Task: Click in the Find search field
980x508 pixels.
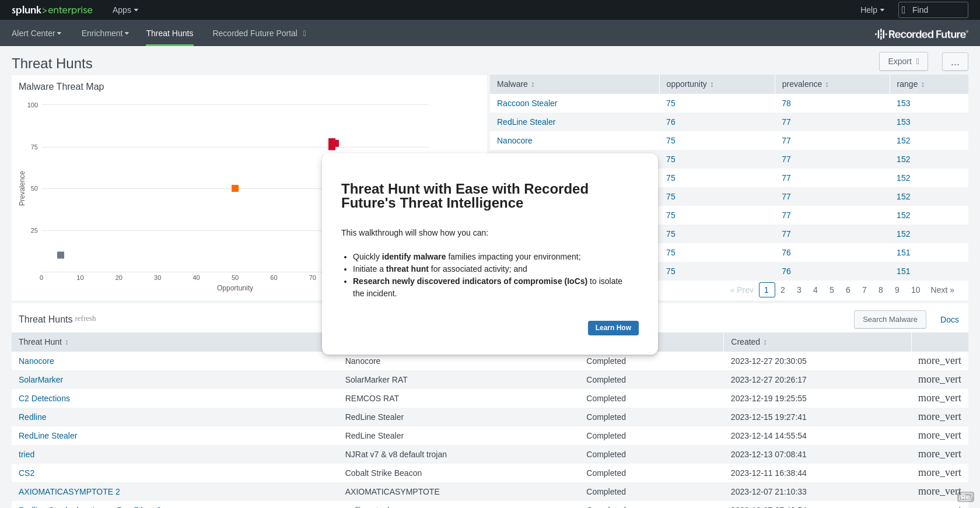Action: pos(933,10)
